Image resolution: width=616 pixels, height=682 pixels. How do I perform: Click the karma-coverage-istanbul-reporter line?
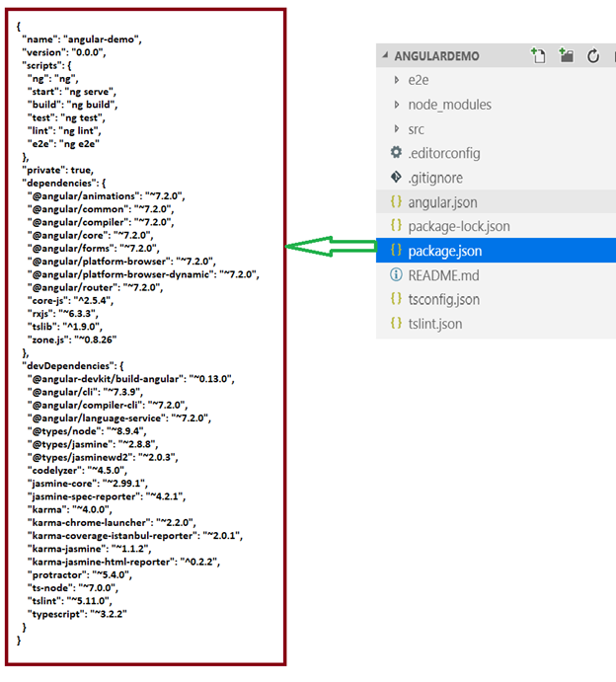pyautogui.click(x=135, y=535)
